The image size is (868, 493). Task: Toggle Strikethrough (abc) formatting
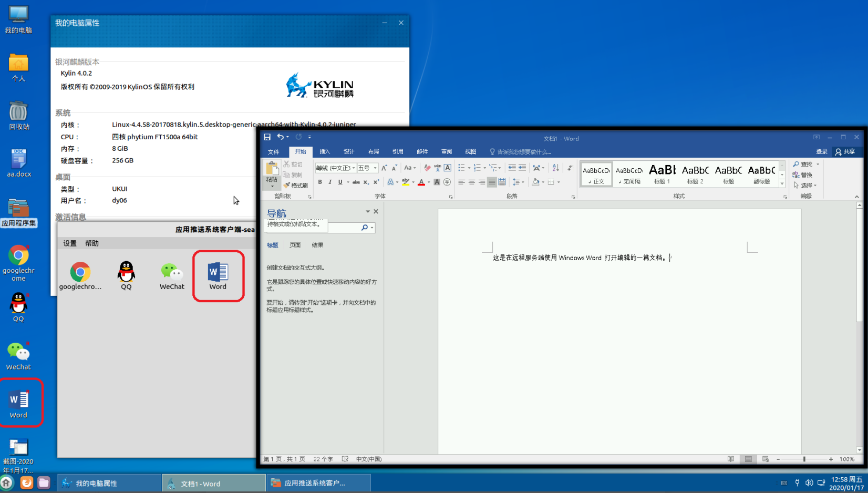(356, 182)
